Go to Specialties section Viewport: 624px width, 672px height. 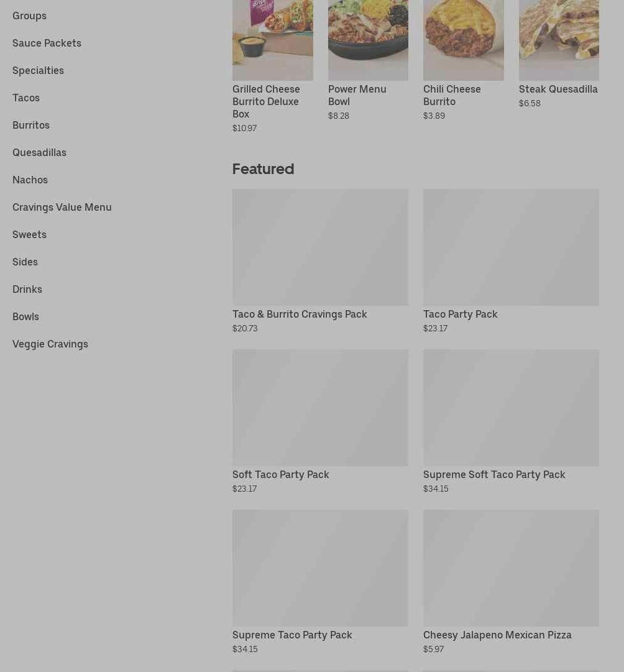tap(38, 71)
